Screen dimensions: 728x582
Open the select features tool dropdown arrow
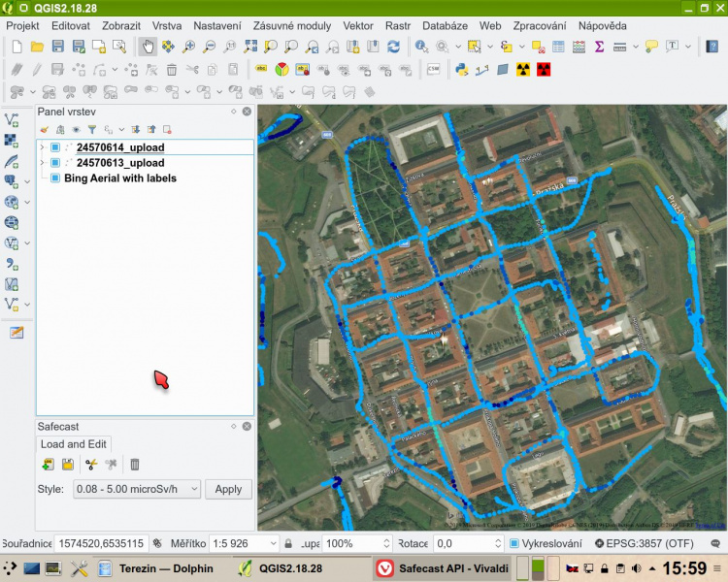tap(490, 47)
